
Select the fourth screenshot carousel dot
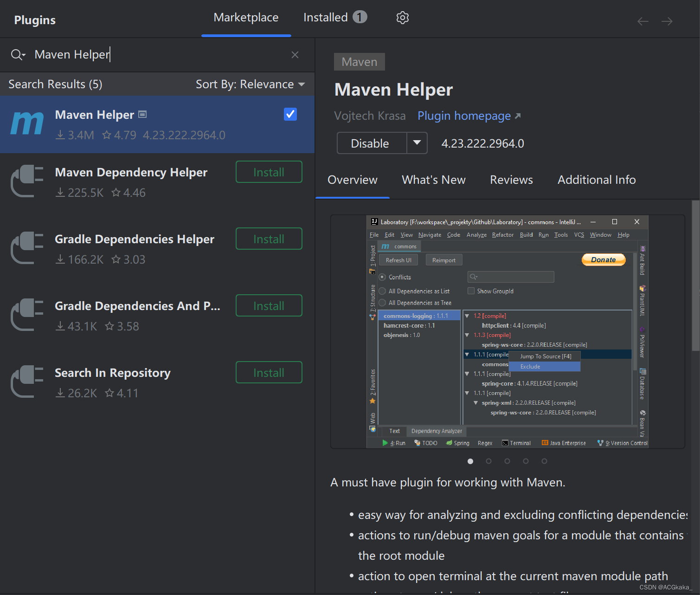(x=526, y=461)
